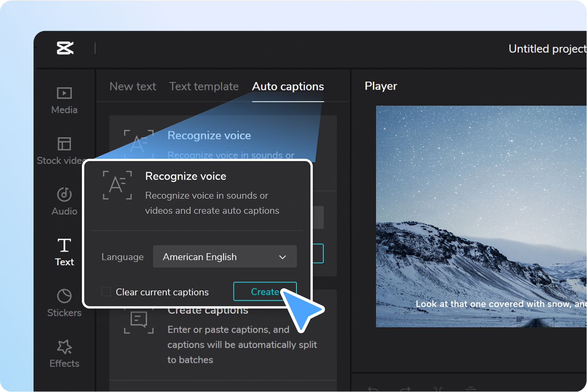Image resolution: width=587 pixels, height=392 pixels.
Task: Click the redo arrow in timeline toolbar
Action: point(406,389)
